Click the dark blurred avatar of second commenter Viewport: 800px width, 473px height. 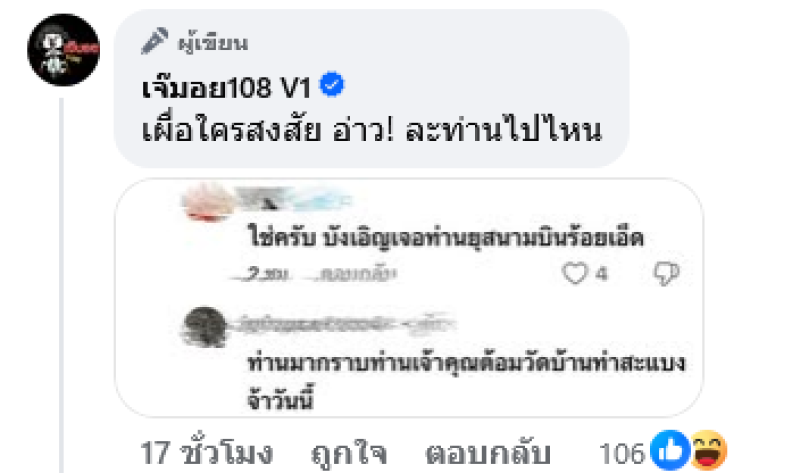click(204, 327)
